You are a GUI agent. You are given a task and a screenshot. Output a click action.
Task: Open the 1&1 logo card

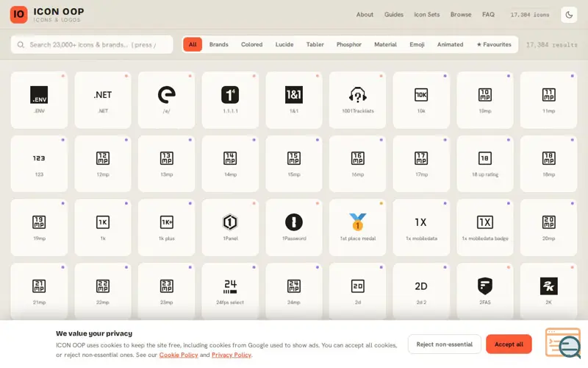tap(294, 100)
